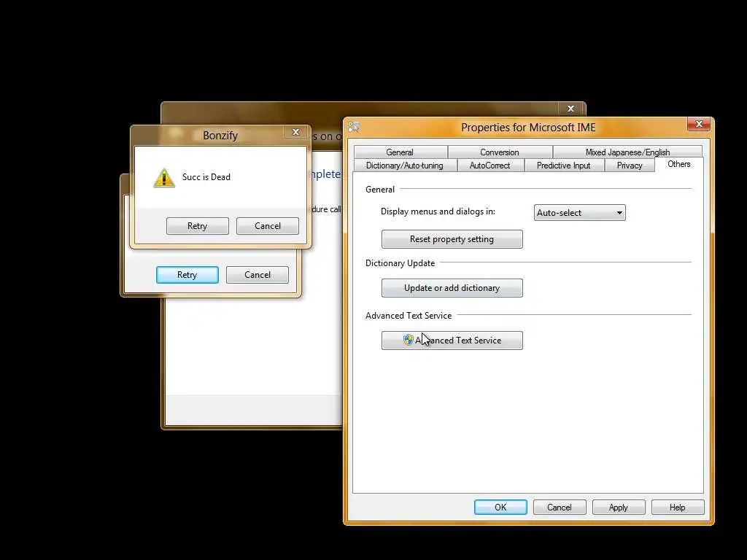The image size is (747, 560).
Task: Confirm with OK in IME Properties
Action: point(500,507)
